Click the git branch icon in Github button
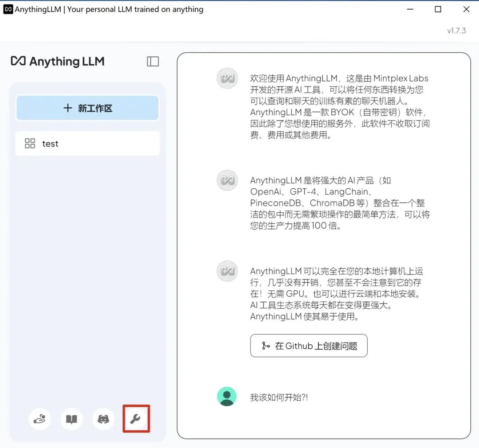Viewport: 479px width, 448px height. click(x=266, y=346)
